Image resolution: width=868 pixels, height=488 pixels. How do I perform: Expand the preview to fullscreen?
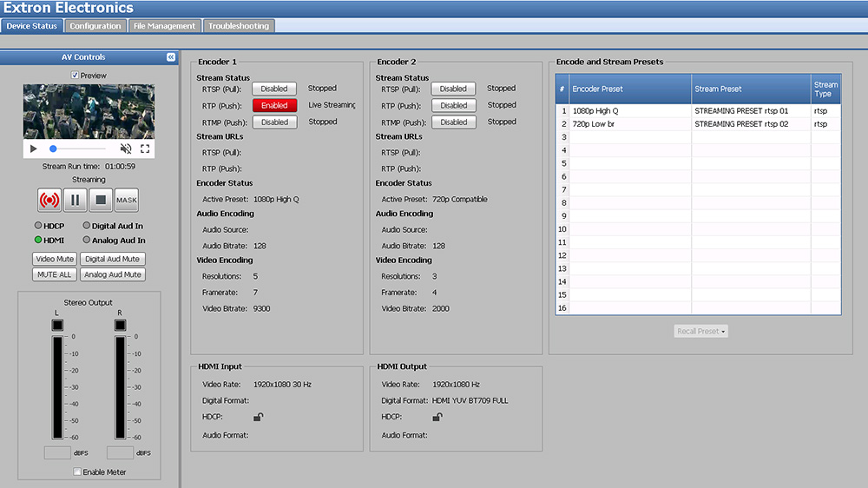point(145,148)
